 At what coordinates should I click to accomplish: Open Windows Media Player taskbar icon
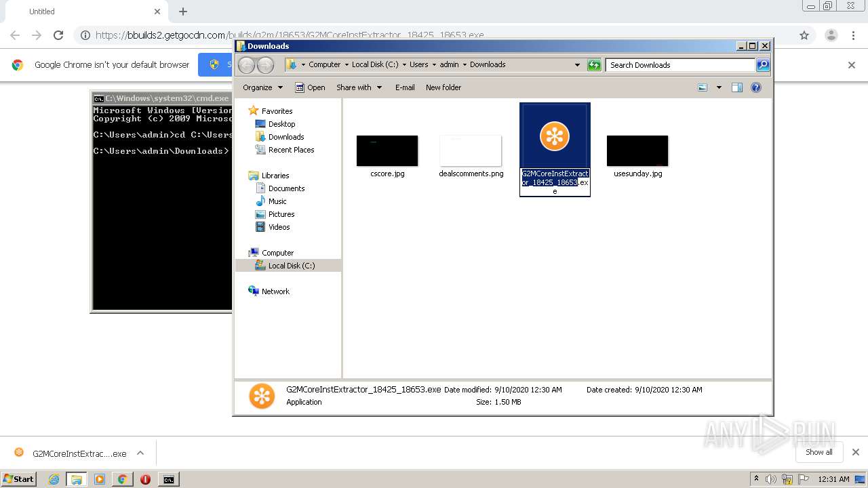(100, 479)
